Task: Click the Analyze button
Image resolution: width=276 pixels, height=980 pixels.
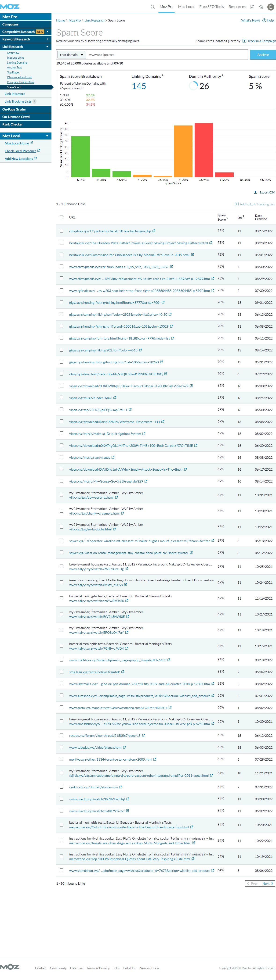Action: [263, 55]
